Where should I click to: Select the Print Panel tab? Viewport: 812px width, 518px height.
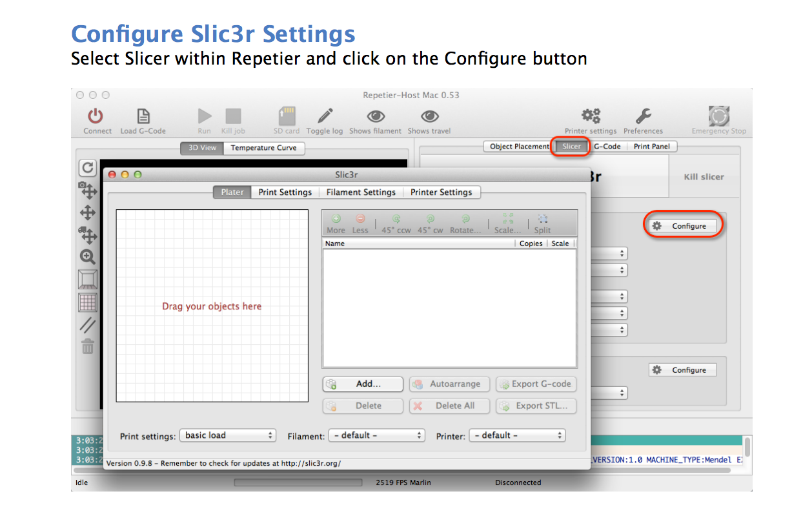tap(651, 146)
